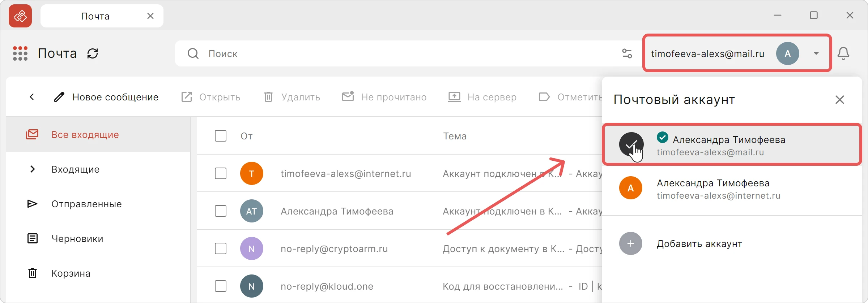
Task: Open subject Доступ к документу в К...
Action: (503, 249)
